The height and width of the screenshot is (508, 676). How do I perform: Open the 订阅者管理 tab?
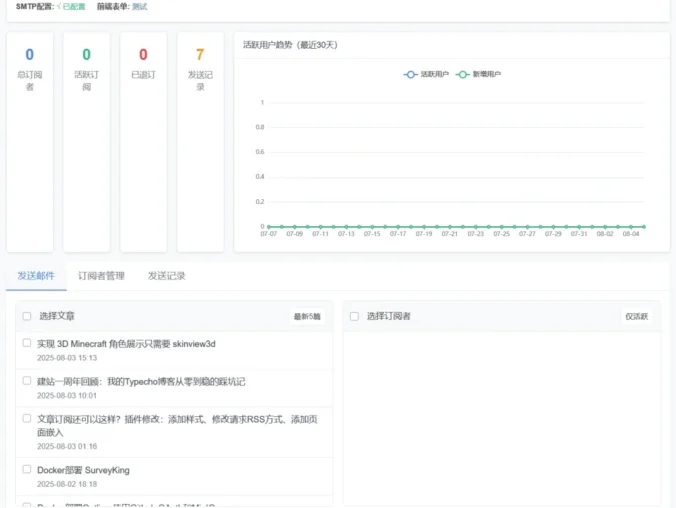101,276
